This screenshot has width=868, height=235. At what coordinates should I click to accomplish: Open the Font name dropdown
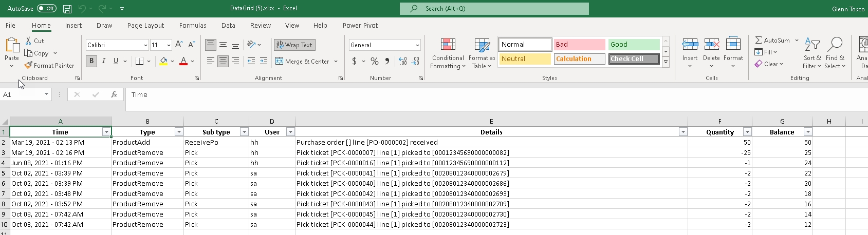pos(145,45)
